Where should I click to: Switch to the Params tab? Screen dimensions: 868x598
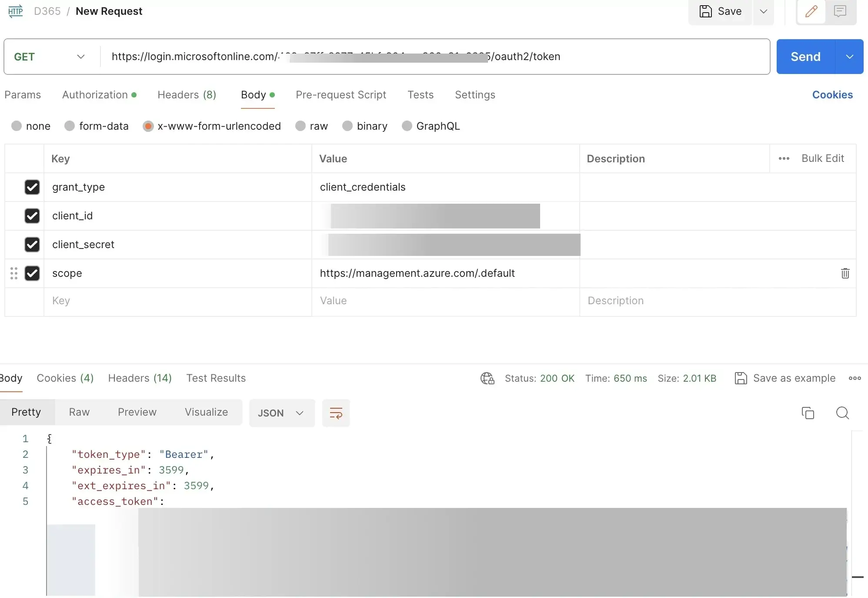tap(23, 95)
